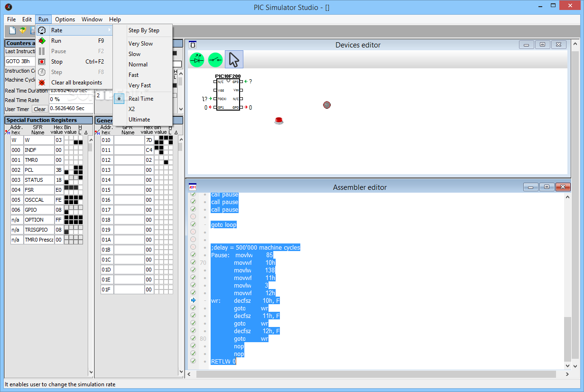
Task: Click the ASM icon of Assembler editor window
Action: [x=193, y=187]
